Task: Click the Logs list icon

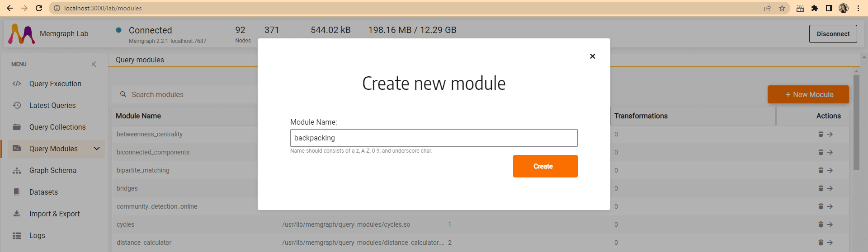Action: (x=17, y=235)
